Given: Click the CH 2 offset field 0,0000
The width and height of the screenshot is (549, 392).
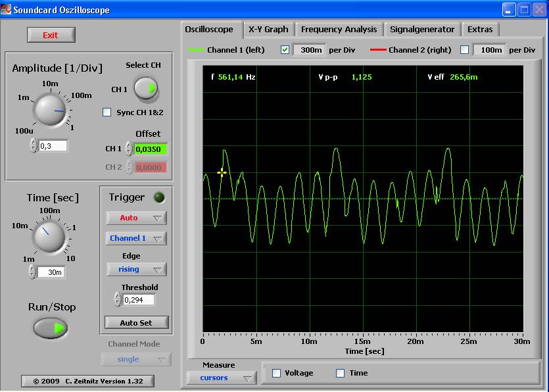Looking at the screenshot, I should point(151,168).
